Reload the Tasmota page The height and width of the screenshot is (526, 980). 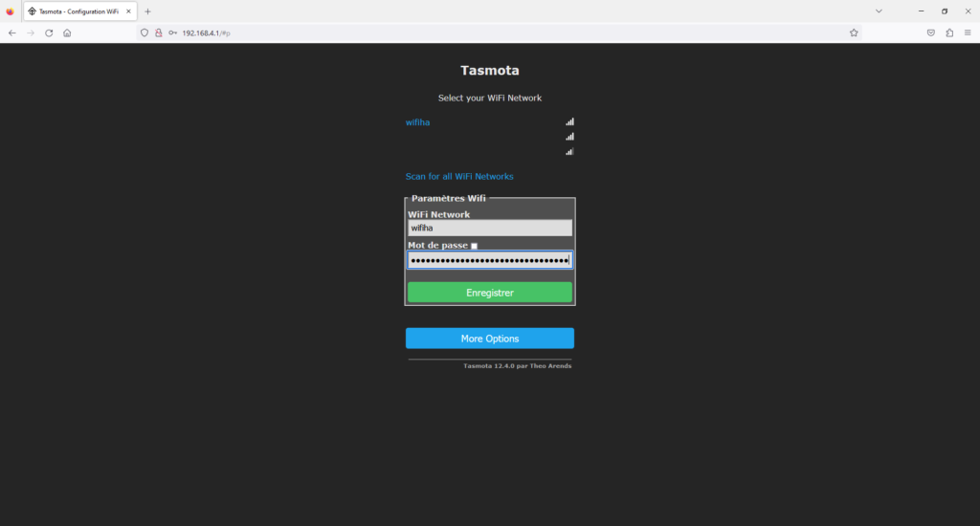click(x=49, y=33)
